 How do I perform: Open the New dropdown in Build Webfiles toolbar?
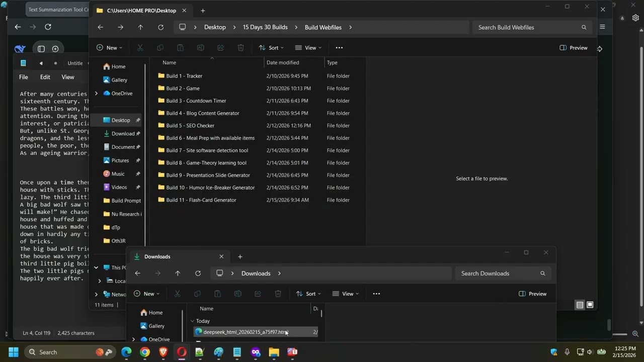click(x=109, y=48)
